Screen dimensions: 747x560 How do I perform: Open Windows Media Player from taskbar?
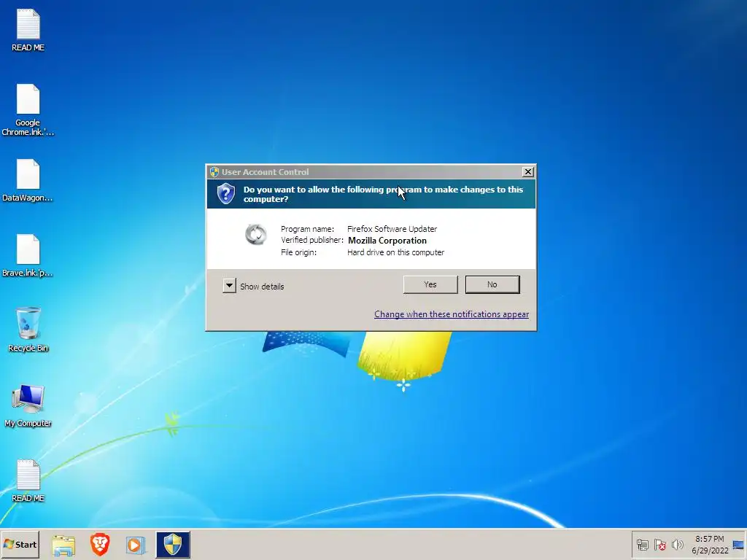136,545
